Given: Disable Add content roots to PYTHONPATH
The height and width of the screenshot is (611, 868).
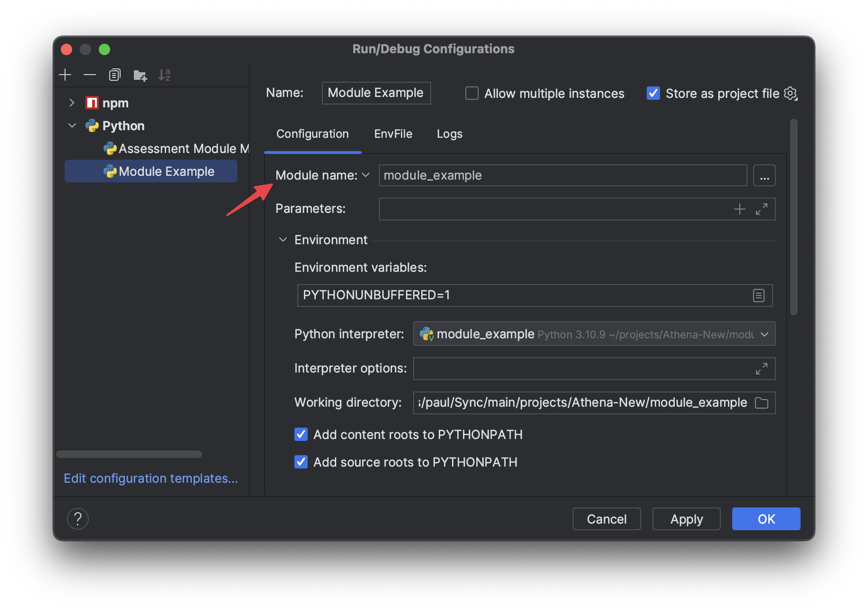Looking at the screenshot, I should [301, 434].
